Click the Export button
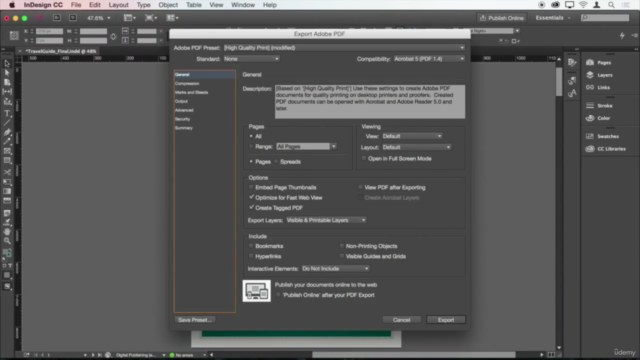The width and height of the screenshot is (640, 360). pos(446,320)
